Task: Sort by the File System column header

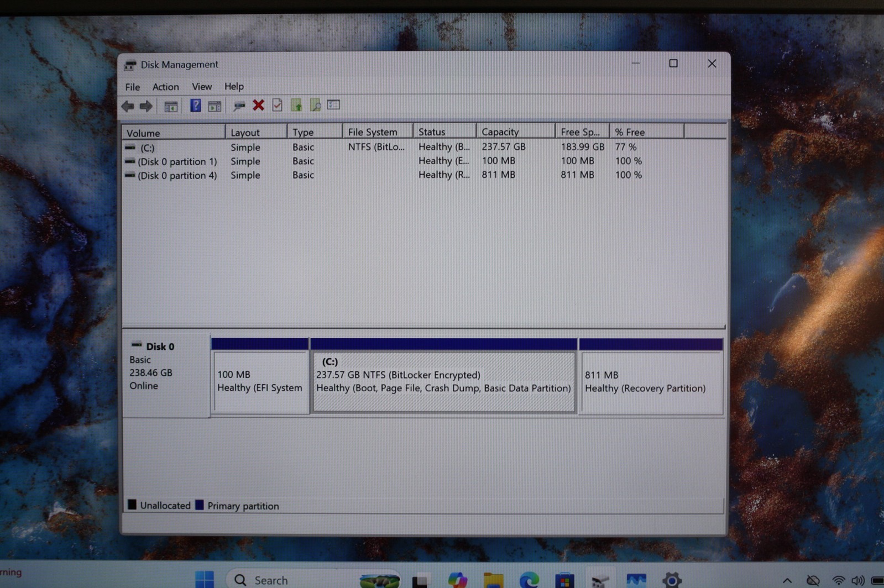Action: pyautogui.click(x=378, y=132)
